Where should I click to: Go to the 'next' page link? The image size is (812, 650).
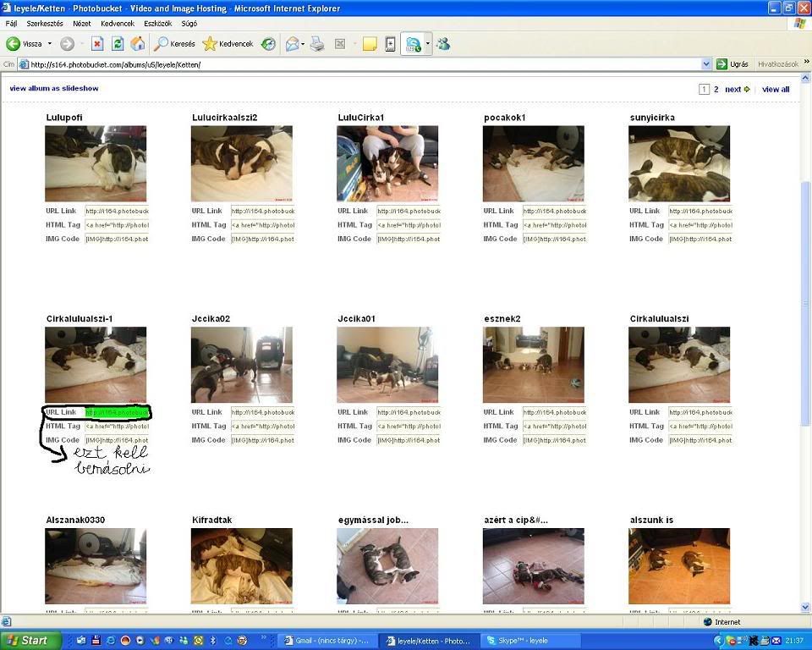coord(733,89)
